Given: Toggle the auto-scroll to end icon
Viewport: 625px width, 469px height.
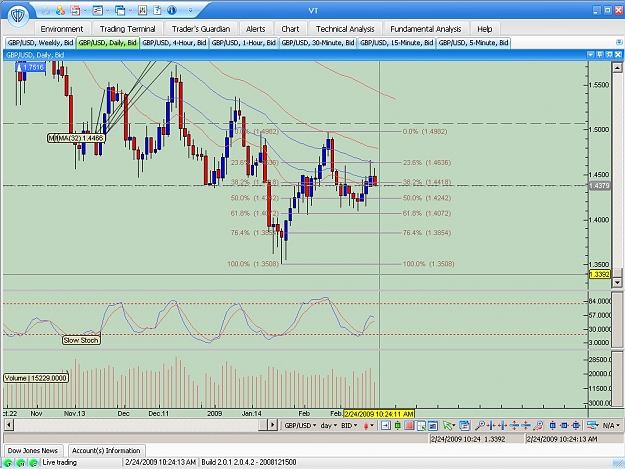Looking at the screenshot, I should (386, 426).
